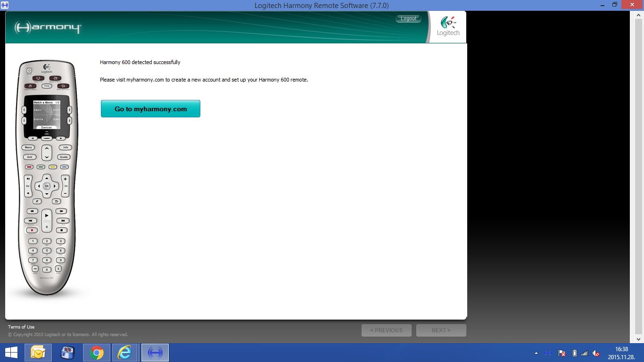Image resolution: width=644 pixels, height=362 pixels.
Task: Show hidden system tray icons
Action: [536, 353]
